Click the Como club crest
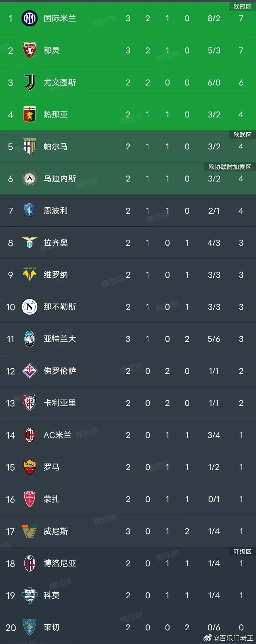The image size is (256, 644). (x=30, y=595)
